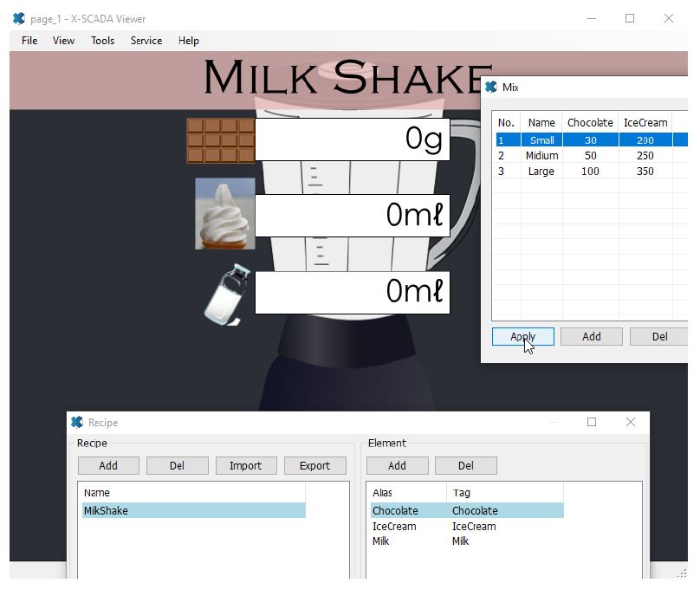Click the No. column header
Viewport: 700px width, 596px height.
[x=506, y=122]
